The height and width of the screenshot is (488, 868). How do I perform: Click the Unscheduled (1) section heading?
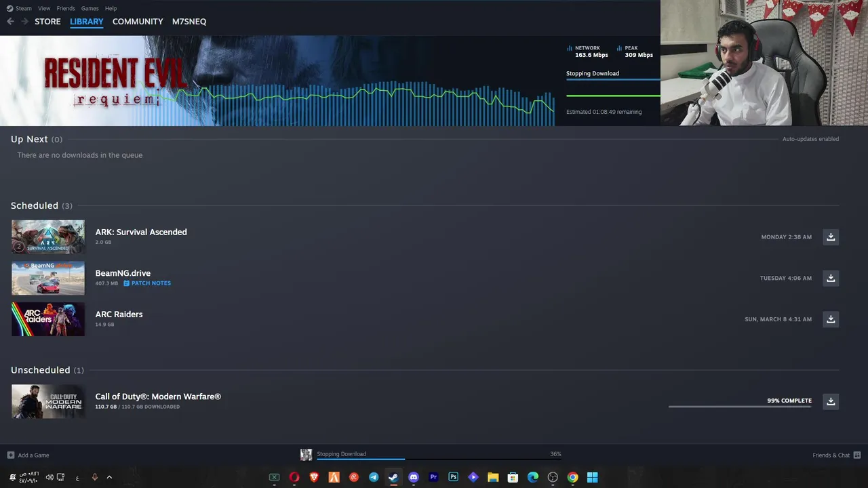(47, 370)
